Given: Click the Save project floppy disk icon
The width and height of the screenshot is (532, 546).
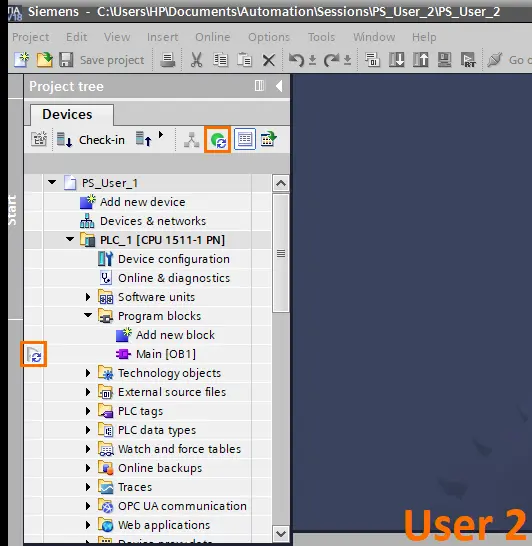Looking at the screenshot, I should point(66,60).
